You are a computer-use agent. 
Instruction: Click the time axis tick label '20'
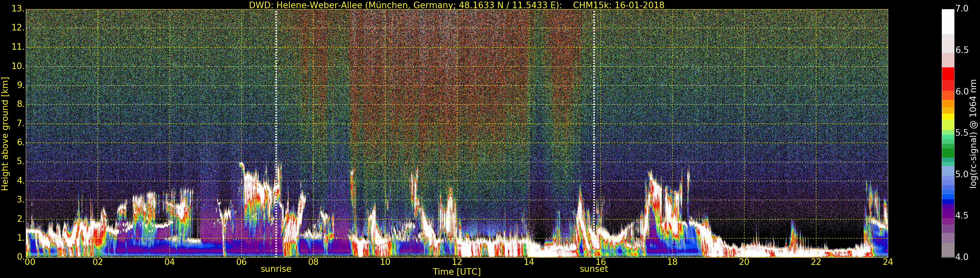[744, 262]
